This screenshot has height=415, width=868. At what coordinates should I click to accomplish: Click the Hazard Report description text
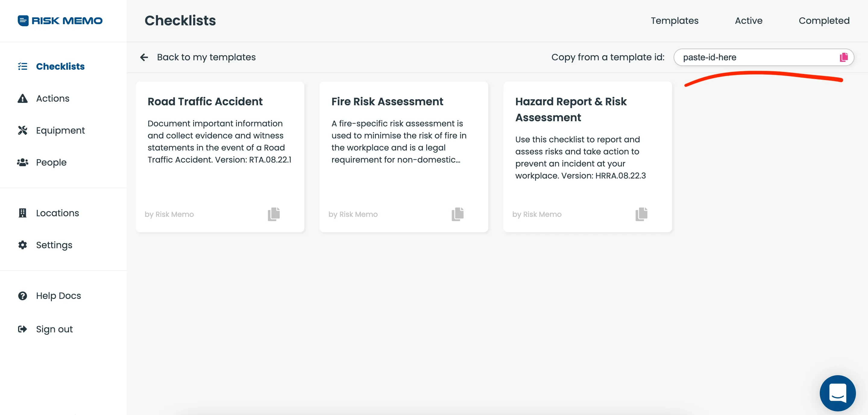(x=580, y=158)
